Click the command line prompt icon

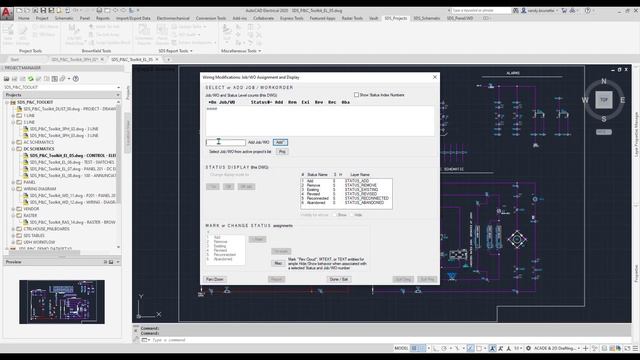coord(144,340)
